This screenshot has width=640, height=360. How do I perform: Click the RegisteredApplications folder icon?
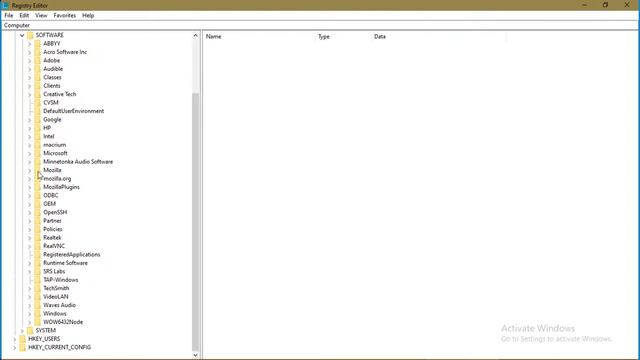(x=38, y=255)
